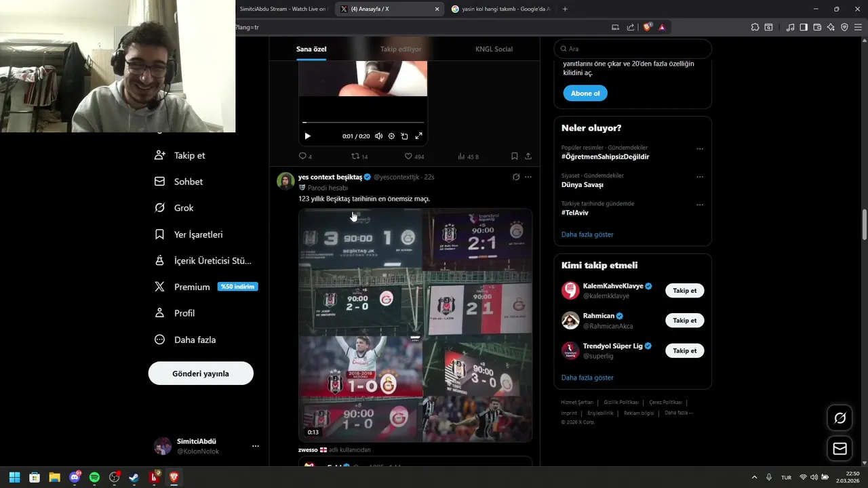Open SimitciAbdü account menu dots
This screenshot has height=488, width=868.
[x=256, y=446]
